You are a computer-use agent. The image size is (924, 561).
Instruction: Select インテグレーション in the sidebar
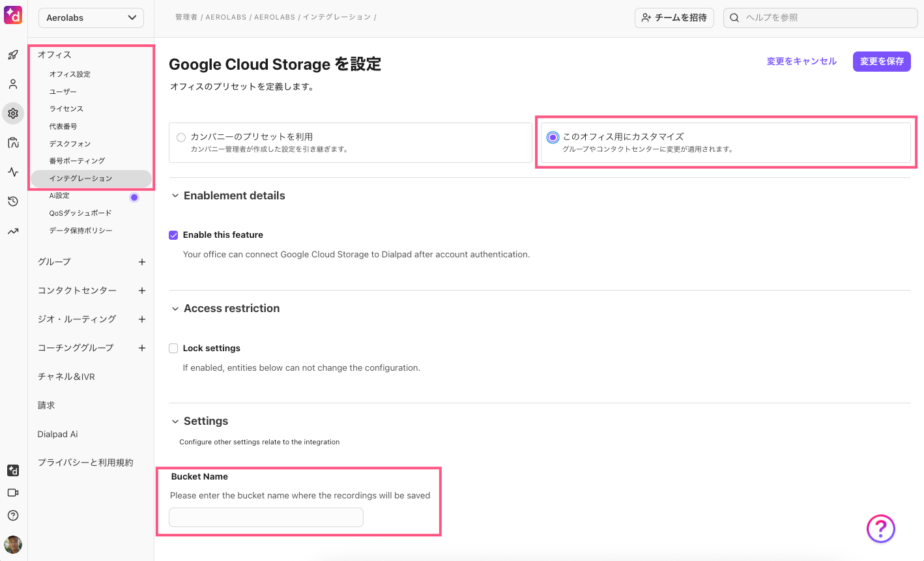pos(91,179)
